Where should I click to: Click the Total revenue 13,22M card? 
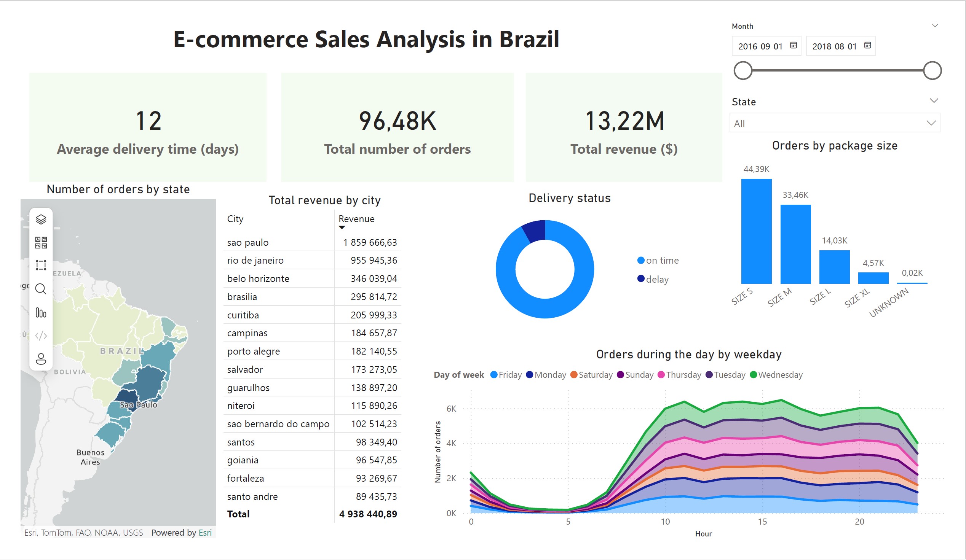click(x=624, y=127)
